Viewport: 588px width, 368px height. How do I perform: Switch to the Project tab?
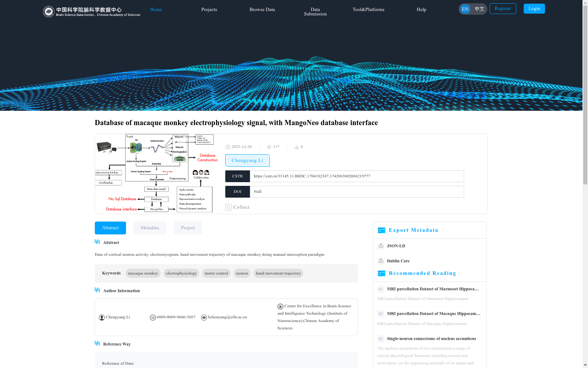[188, 228]
